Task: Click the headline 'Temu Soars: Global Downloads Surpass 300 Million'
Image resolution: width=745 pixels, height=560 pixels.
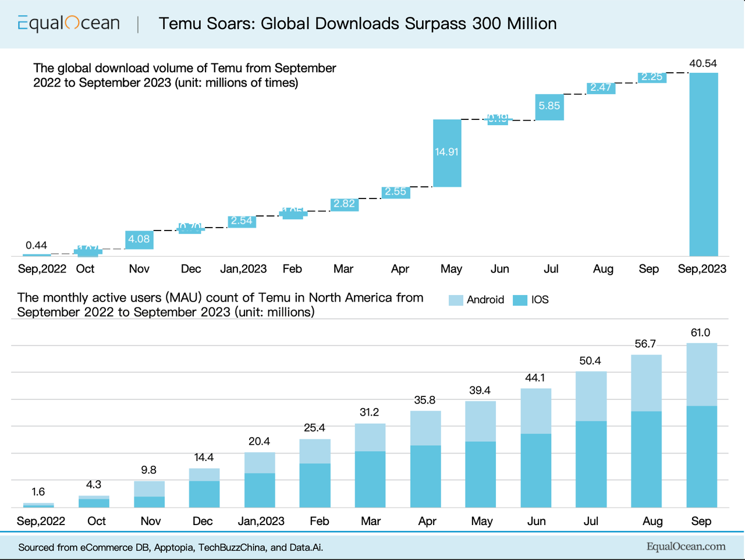Action: pos(357,23)
